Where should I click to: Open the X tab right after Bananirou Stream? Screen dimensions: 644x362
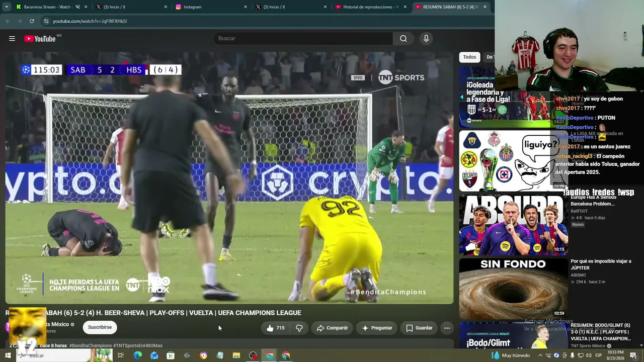[131, 7]
